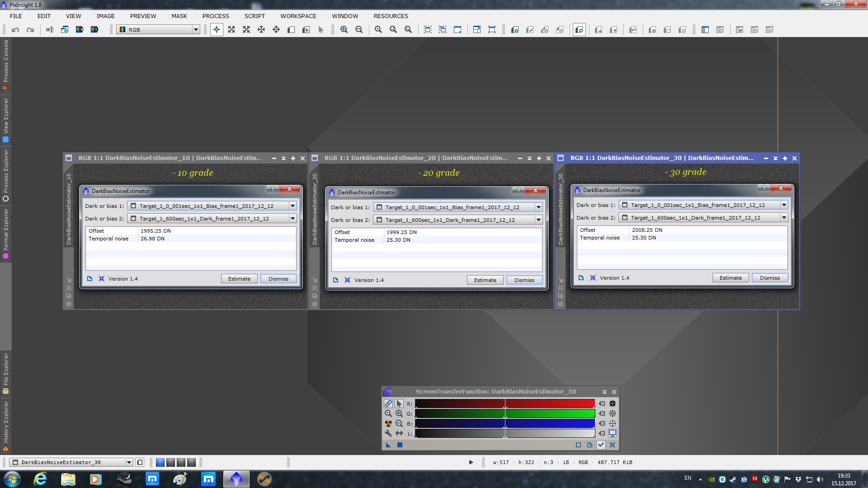Click the Auto Stretch radiation icon in STF

[388, 423]
